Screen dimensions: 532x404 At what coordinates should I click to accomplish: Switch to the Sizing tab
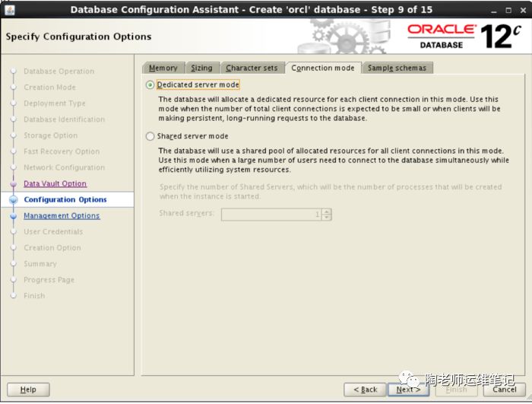[201, 68]
